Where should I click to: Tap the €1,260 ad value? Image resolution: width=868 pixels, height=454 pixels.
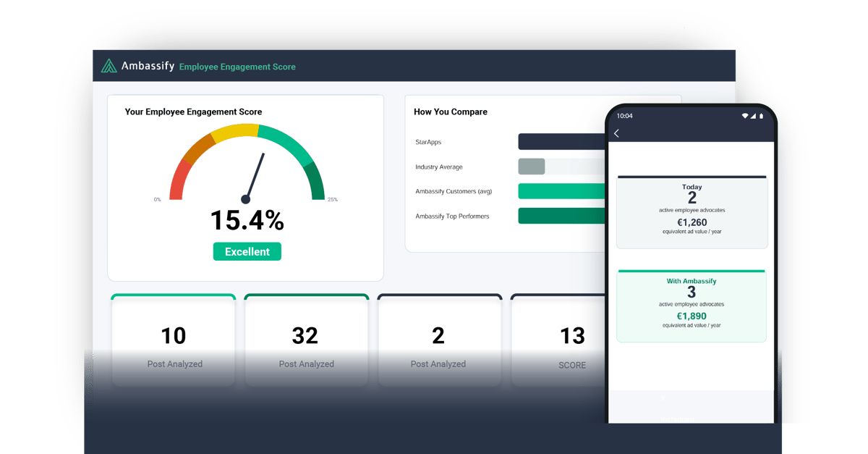(x=692, y=223)
